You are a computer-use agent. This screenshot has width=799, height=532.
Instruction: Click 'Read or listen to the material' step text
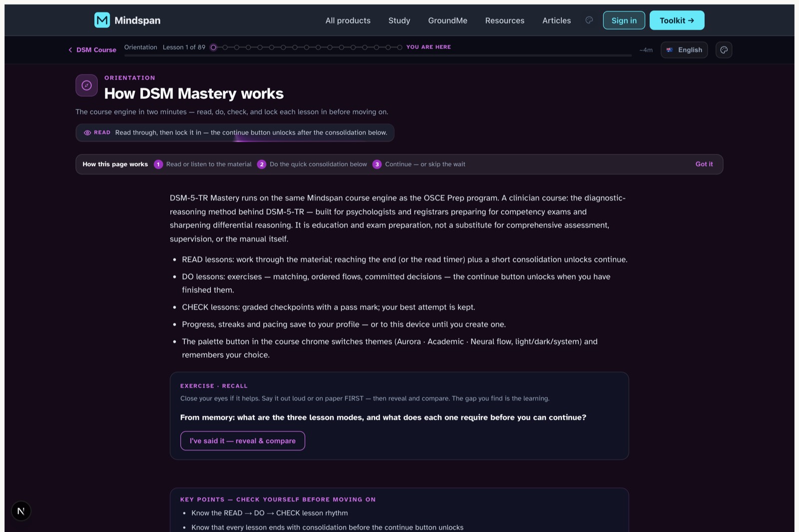[x=209, y=164]
